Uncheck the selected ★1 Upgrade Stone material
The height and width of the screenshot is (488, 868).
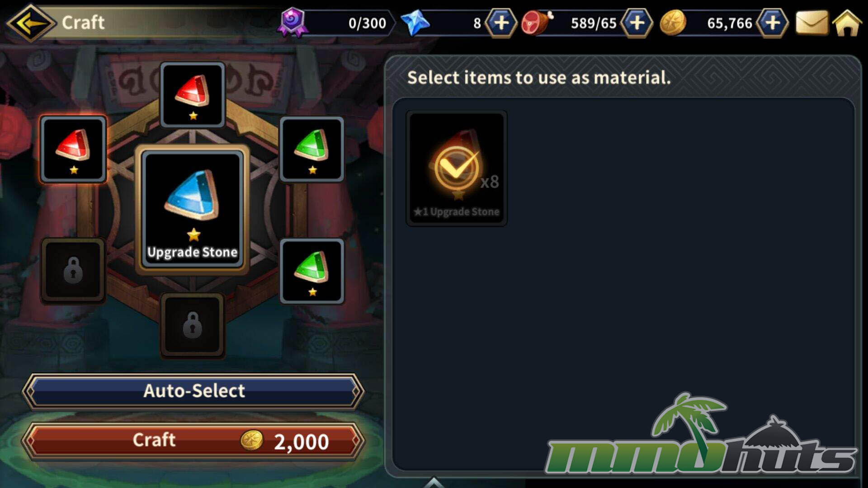(x=457, y=168)
